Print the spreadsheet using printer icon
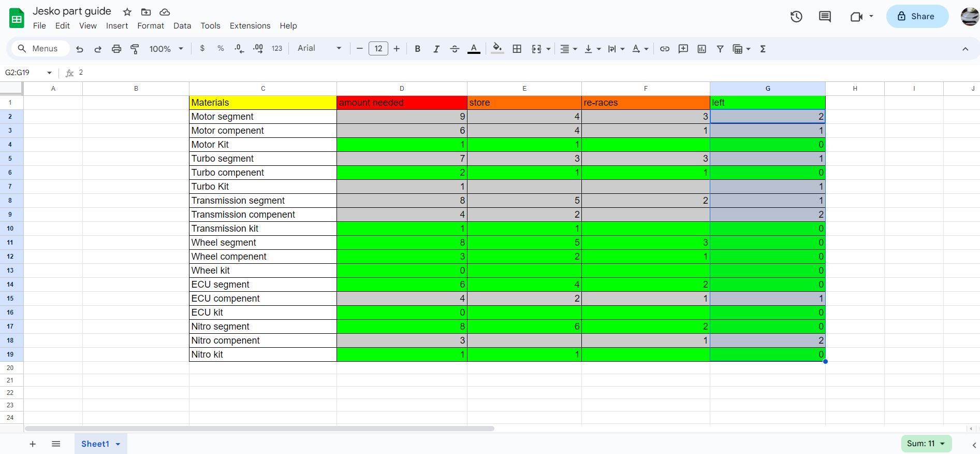Image resolution: width=980 pixels, height=454 pixels. click(x=116, y=49)
